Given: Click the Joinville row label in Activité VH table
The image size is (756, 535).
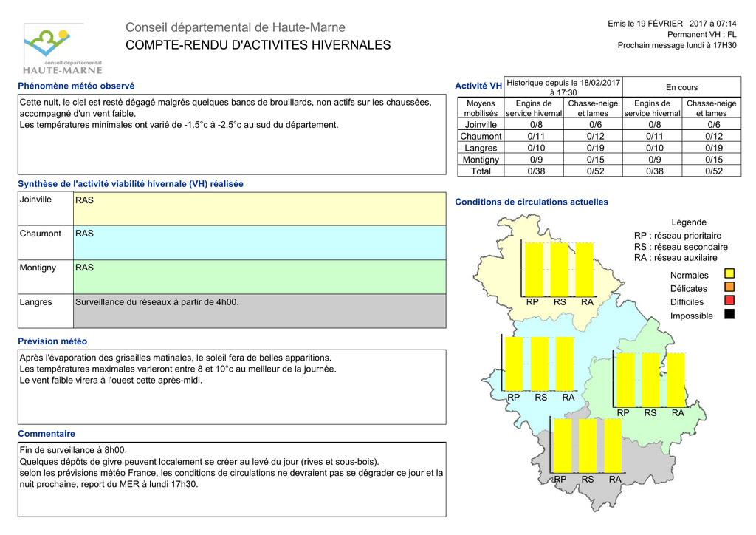Looking at the screenshot, I should tap(481, 124).
